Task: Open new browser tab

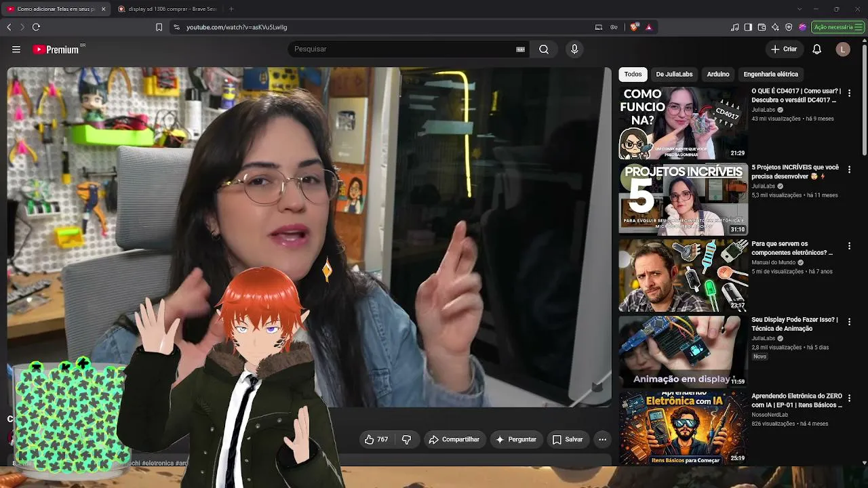Action: (231, 9)
